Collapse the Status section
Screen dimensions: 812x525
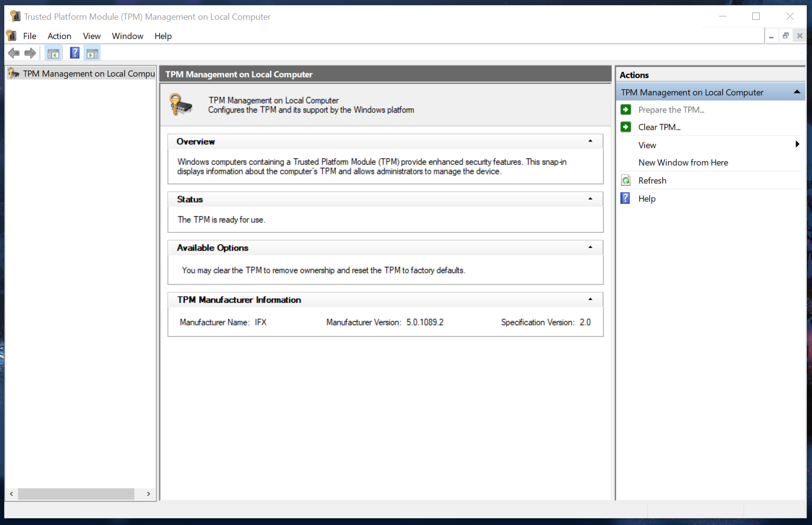(x=590, y=199)
